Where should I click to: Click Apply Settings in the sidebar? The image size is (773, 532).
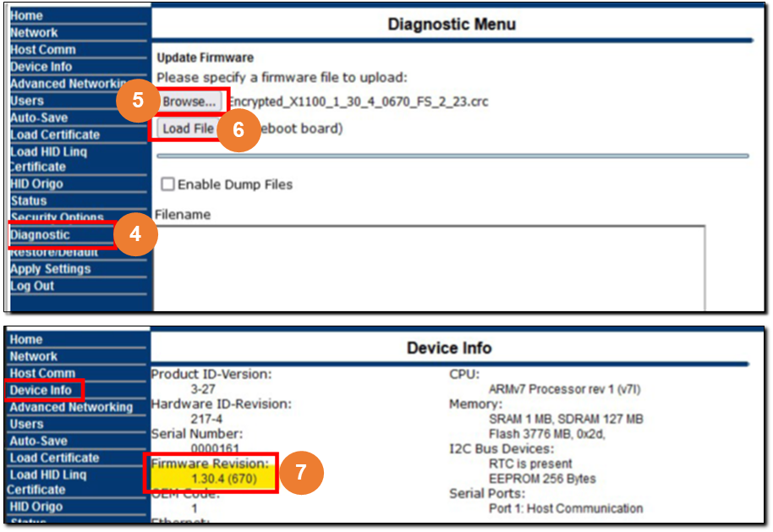[50, 269]
